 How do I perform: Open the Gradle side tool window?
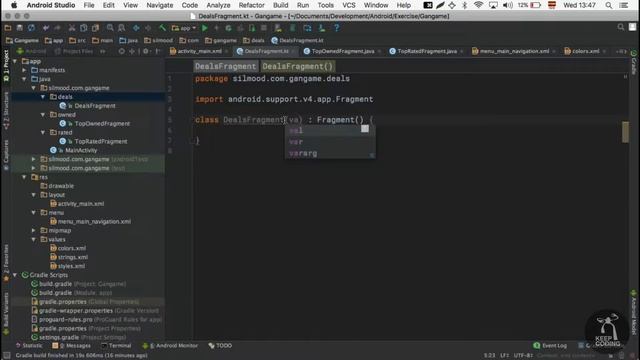(x=633, y=62)
